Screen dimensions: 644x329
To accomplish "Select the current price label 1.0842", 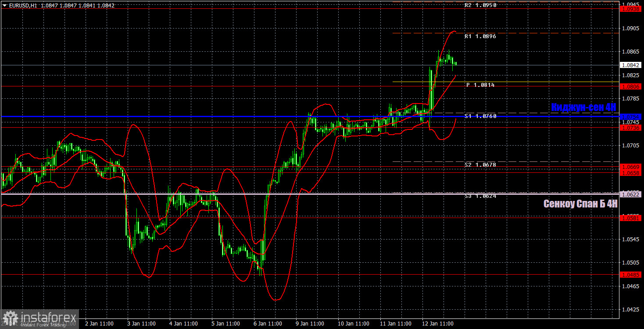I will click(x=631, y=65).
